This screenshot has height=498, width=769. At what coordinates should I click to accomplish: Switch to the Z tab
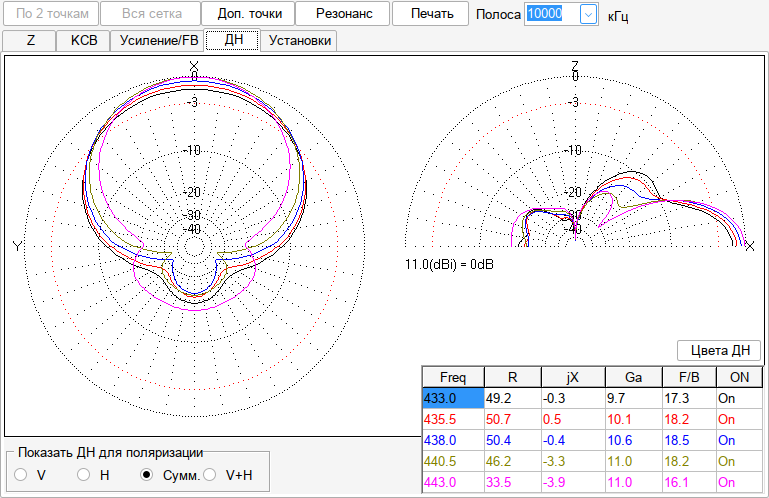30,40
